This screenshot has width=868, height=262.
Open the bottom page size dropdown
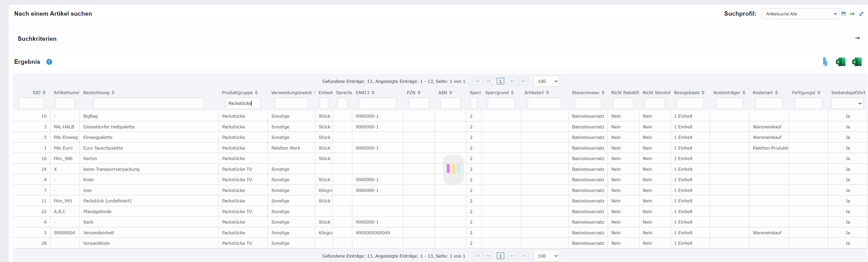(547, 256)
